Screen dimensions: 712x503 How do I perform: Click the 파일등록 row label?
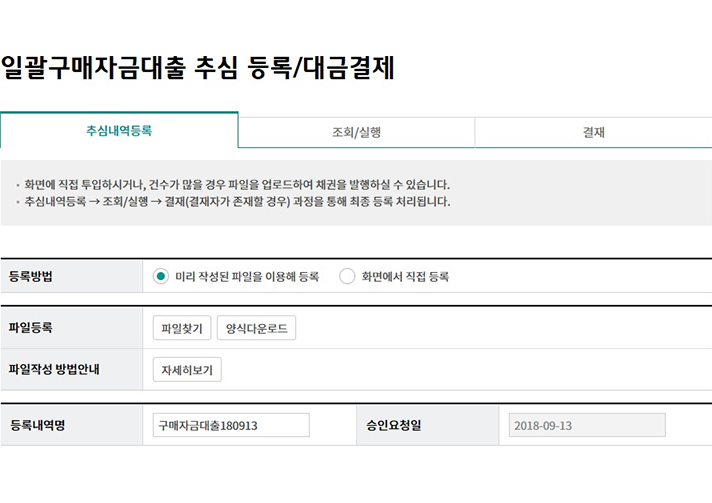click(31, 328)
